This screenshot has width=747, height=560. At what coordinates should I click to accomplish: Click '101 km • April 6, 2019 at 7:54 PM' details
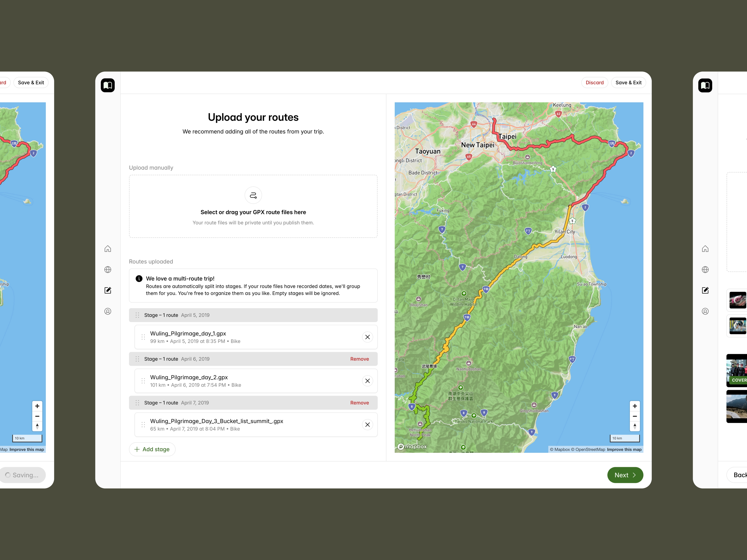(x=196, y=385)
